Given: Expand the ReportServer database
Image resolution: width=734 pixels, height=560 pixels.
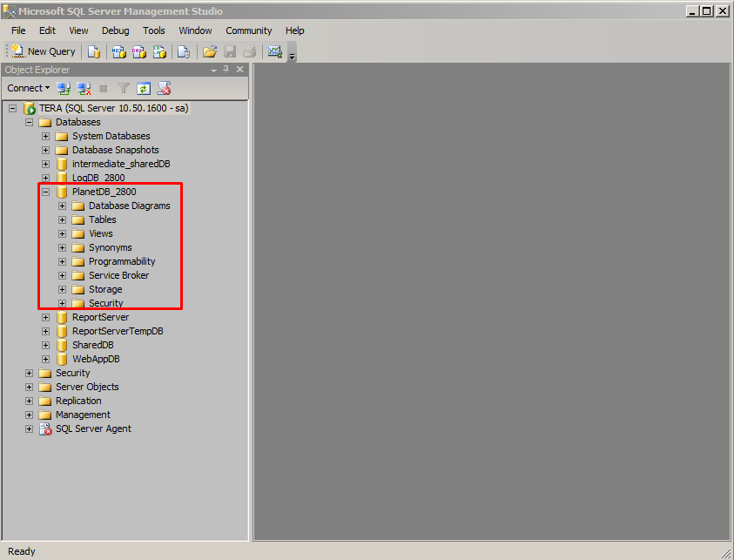Looking at the screenshot, I should [45, 318].
